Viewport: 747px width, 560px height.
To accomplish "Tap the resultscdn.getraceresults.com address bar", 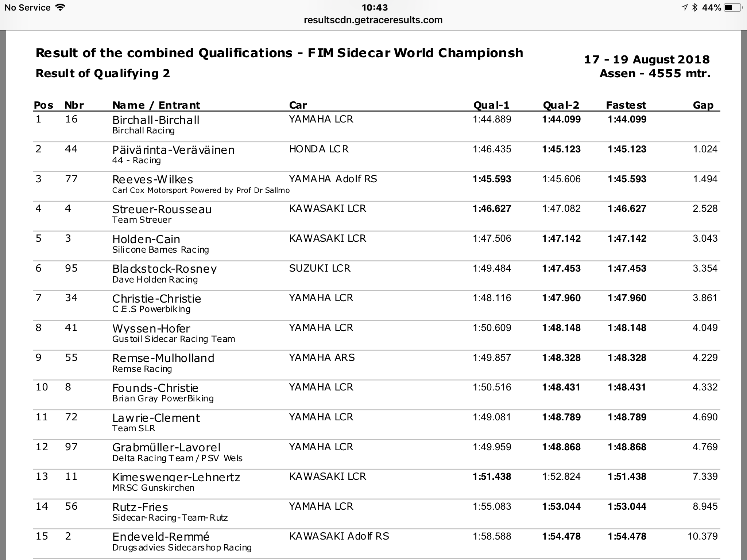I will coord(373,20).
